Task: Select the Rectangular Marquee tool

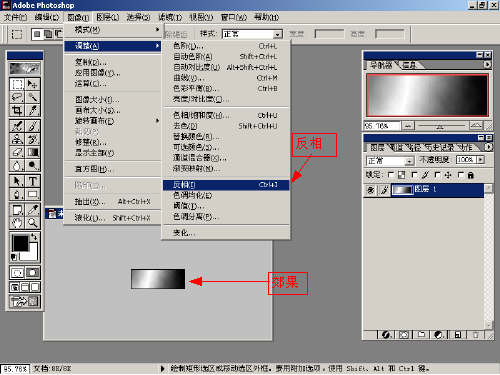Action: pos(17,84)
